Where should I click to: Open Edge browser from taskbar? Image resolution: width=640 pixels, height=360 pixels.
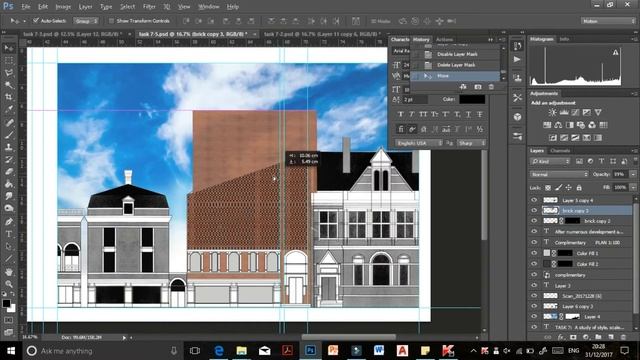[x=219, y=351]
